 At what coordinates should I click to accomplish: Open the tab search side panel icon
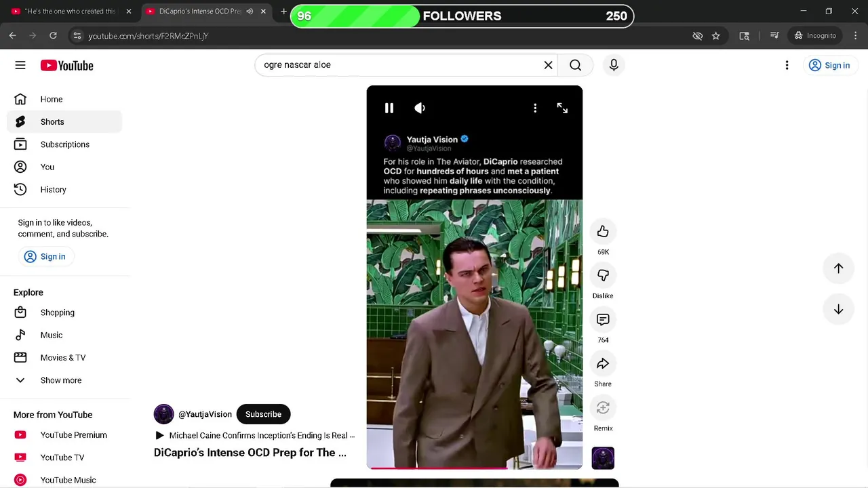(745, 36)
